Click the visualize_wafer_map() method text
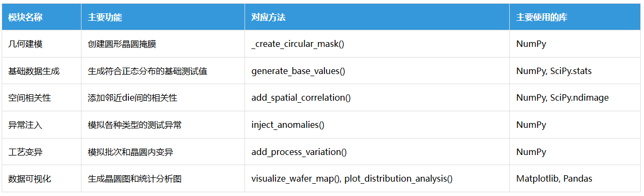The height and width of the screenshot is (196, 644). pyautogui.click(x=296, y=179)
